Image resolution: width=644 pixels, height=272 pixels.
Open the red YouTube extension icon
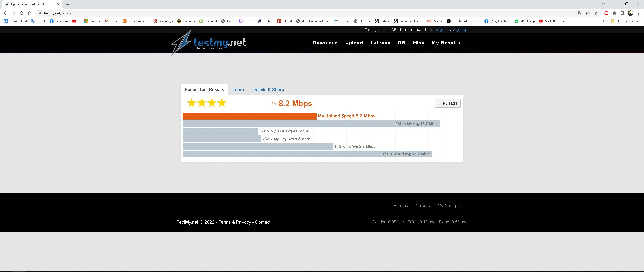(x=606, y=13)
